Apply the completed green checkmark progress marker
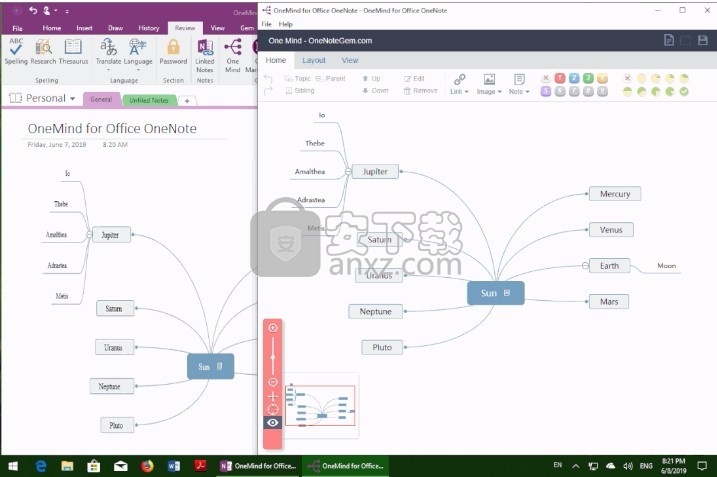The width and height of the screenshot is (717, 477). click(684, 91)
